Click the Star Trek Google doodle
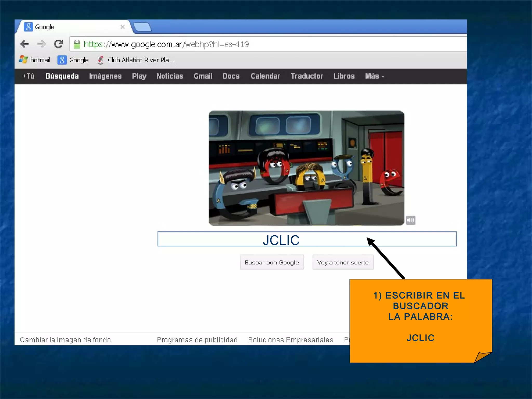 pos(306,168)
